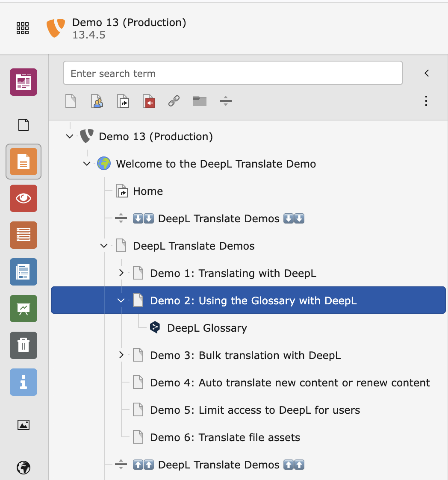
Task: Select Demo 5: Limit access to DeepL
Action: pyautogui.click(x=255, y=410)
